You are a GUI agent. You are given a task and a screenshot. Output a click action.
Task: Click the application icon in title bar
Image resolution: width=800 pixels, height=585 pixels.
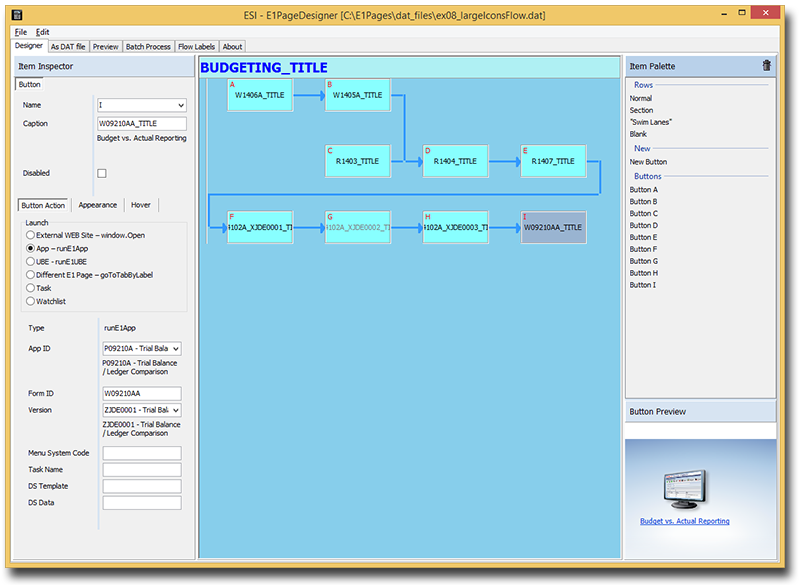[x=17, y=15]
